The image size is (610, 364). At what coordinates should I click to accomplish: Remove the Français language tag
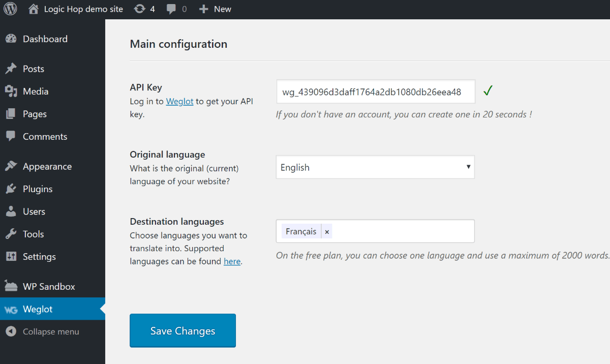tap(327, 232)
